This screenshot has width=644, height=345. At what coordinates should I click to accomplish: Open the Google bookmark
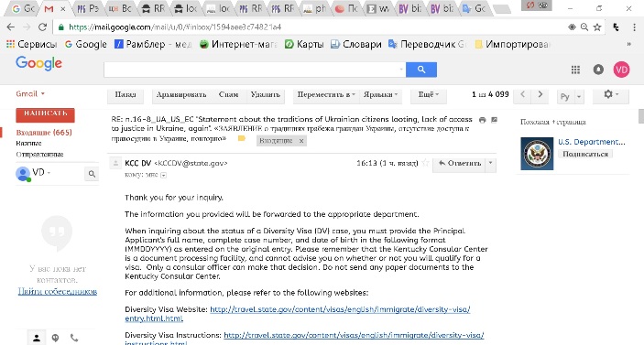[86, 44]
